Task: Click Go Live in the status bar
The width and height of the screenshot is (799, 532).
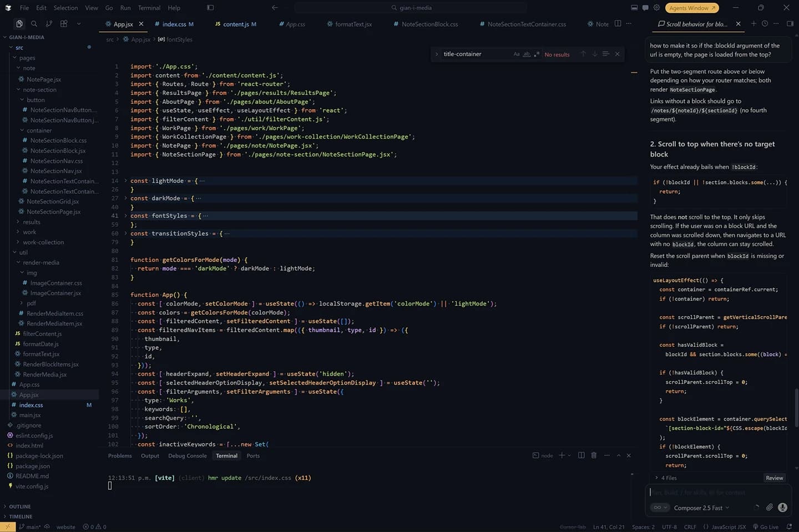Action: (766, 526)
